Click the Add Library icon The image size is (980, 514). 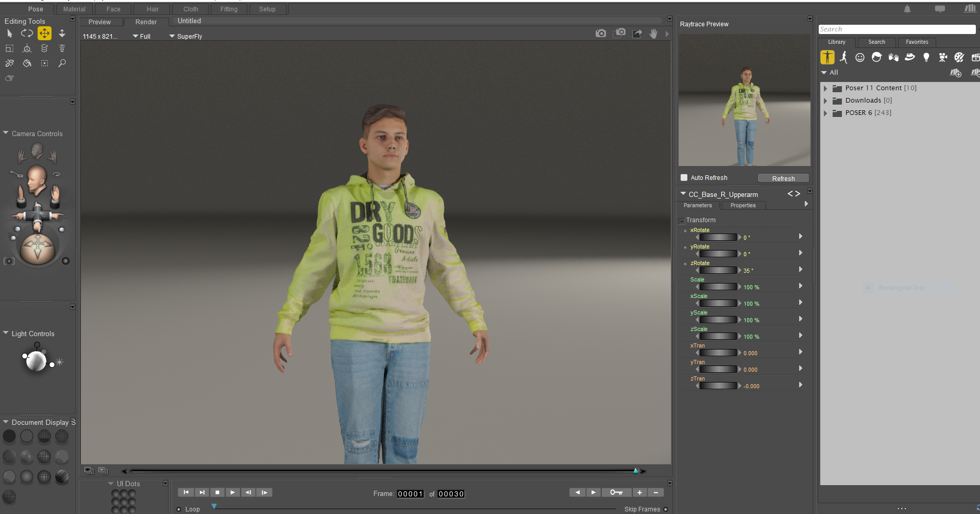coord(956,73)
